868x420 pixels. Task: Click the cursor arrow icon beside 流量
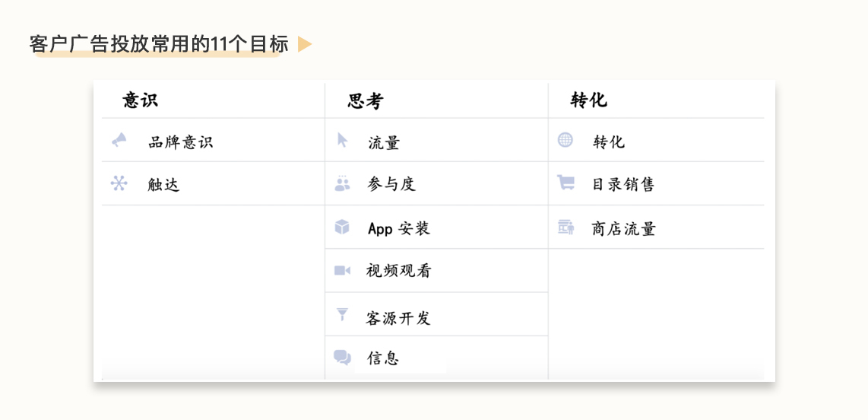coord(342,141)
